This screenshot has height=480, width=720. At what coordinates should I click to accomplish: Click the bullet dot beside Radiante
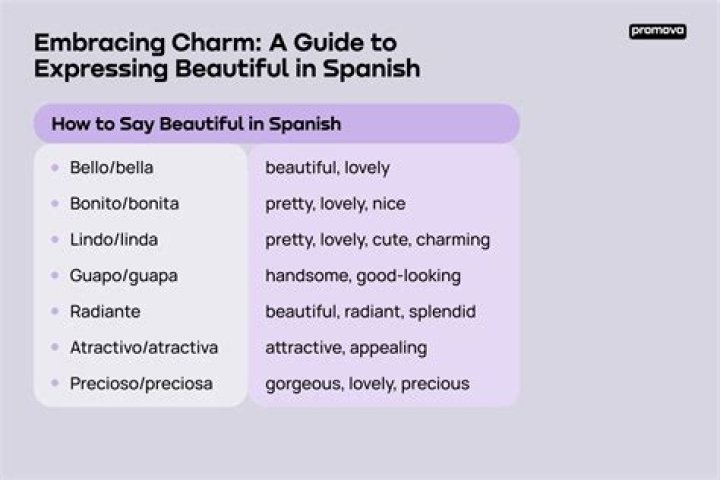point(54,312)
